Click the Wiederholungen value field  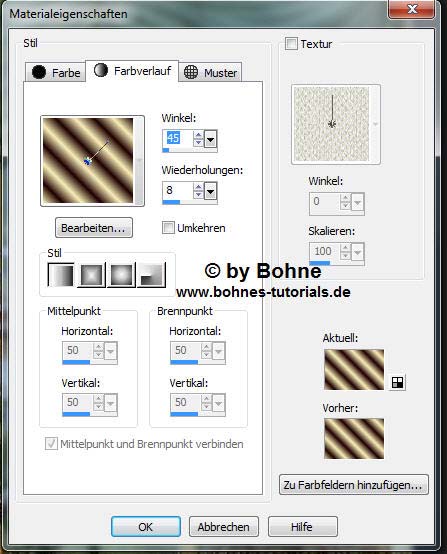tap(178, 190)
